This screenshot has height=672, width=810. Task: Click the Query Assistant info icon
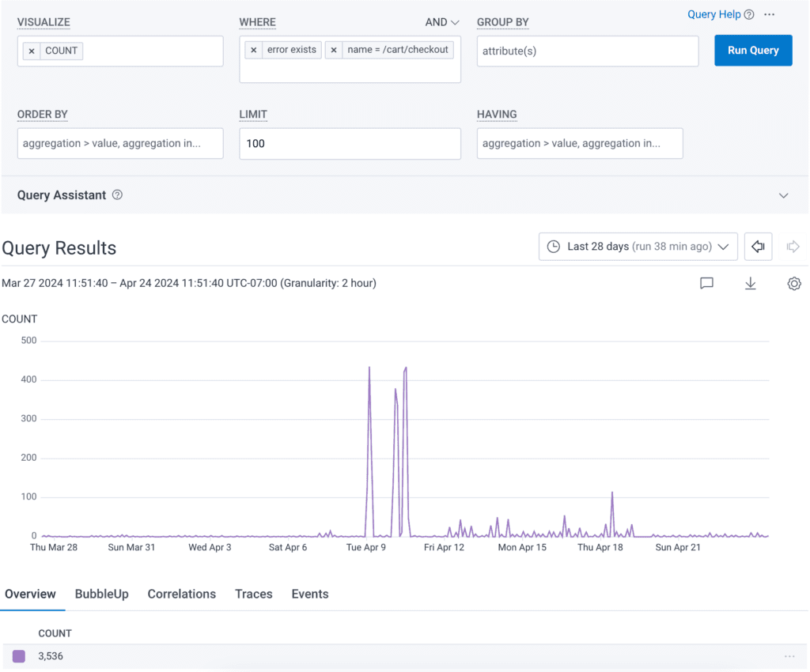[x=117, y=195]
